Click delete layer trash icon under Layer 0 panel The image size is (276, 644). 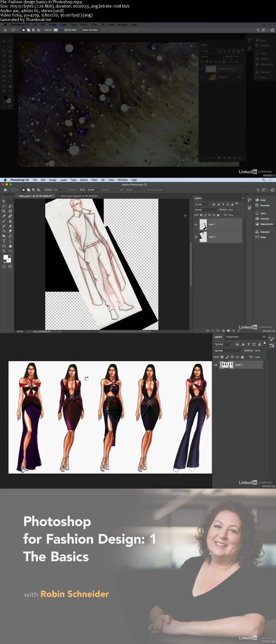click(x=239, y=330)
